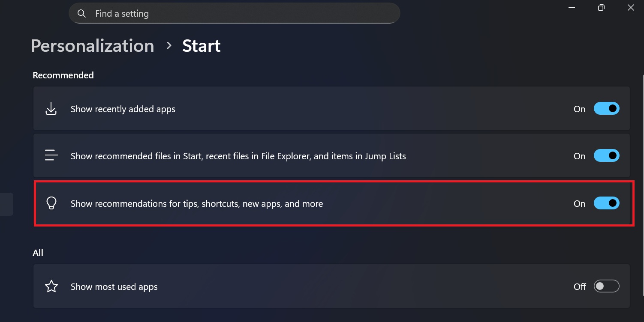Click the lightbulb icon in the recommendations row
Screen dimensions: 644x322
coord(51,203)
